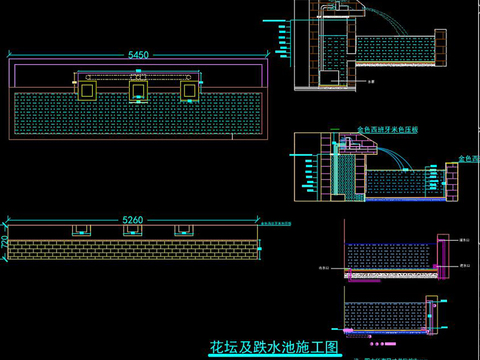
Task: Click the water hatch in bottom section detail
Action: 385,316
